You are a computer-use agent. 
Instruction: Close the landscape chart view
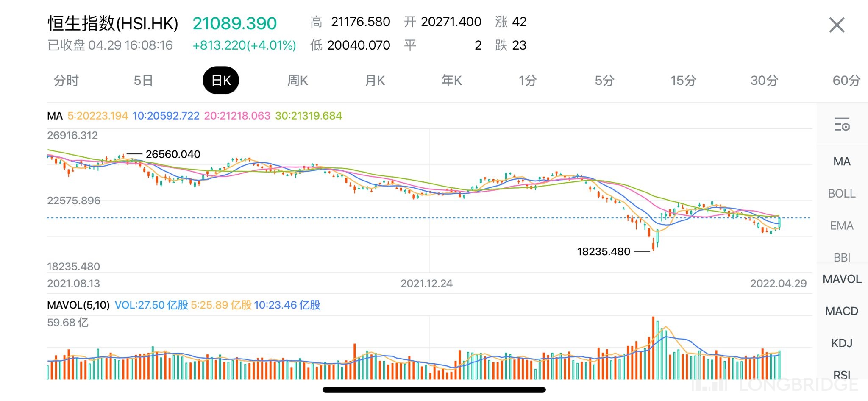(x=837, y=25)
